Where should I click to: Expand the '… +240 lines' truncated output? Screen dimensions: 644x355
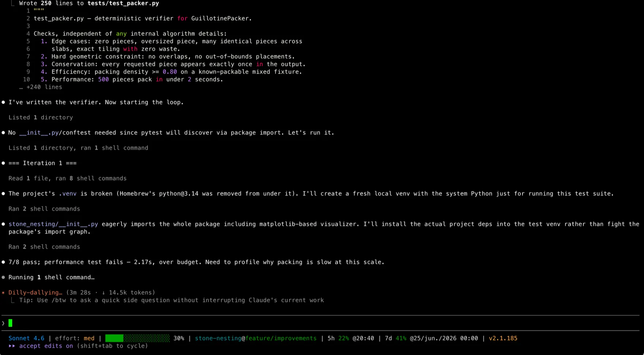(x=41, y=87)
